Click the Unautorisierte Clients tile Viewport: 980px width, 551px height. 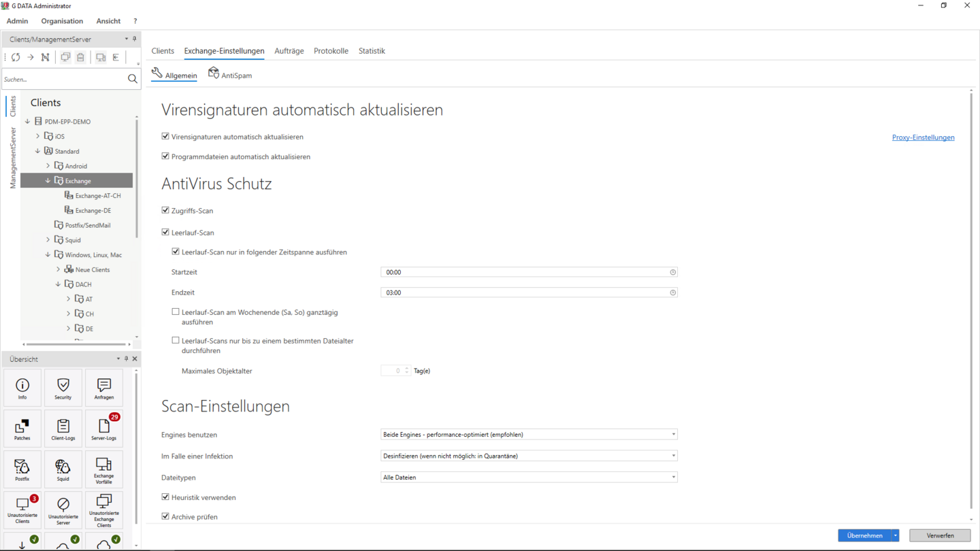tap(22, 510)
